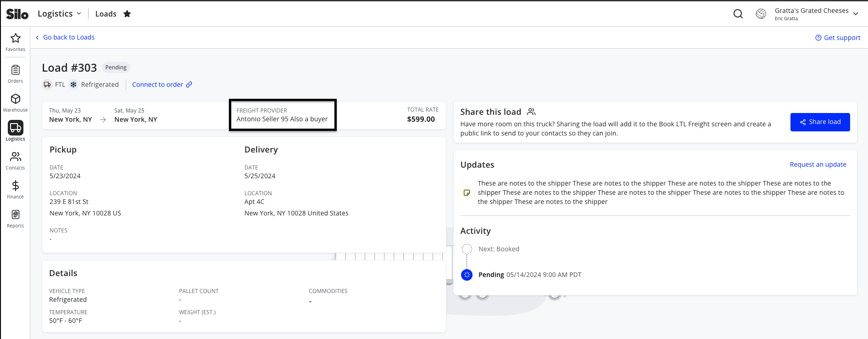Click the link icon beside Connect to order

189,85
